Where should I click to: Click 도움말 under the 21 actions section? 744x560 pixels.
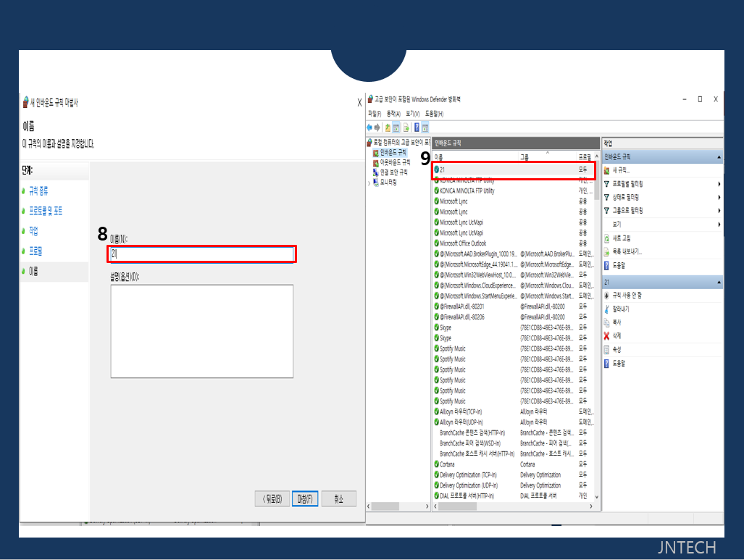(x=619, y=364)
